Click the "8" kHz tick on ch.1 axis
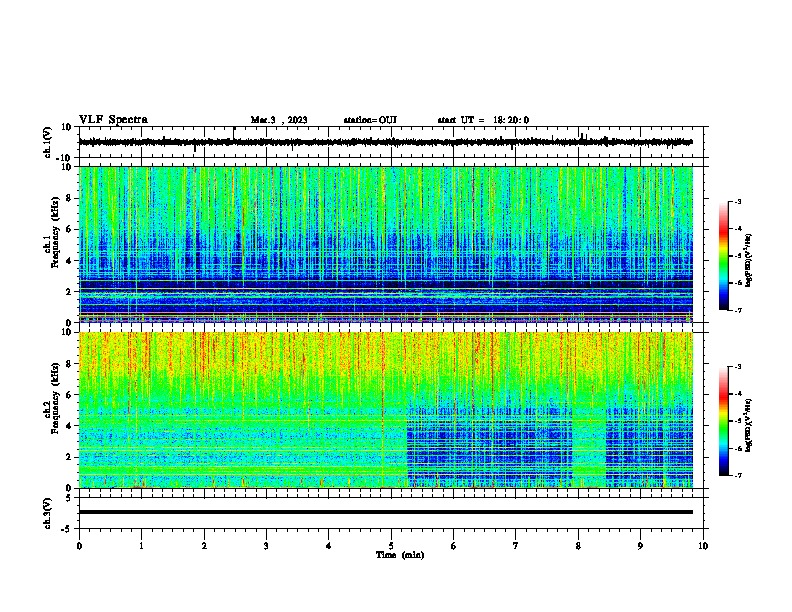Viewport: 792px width, 612px height. [x=70, y=198]
